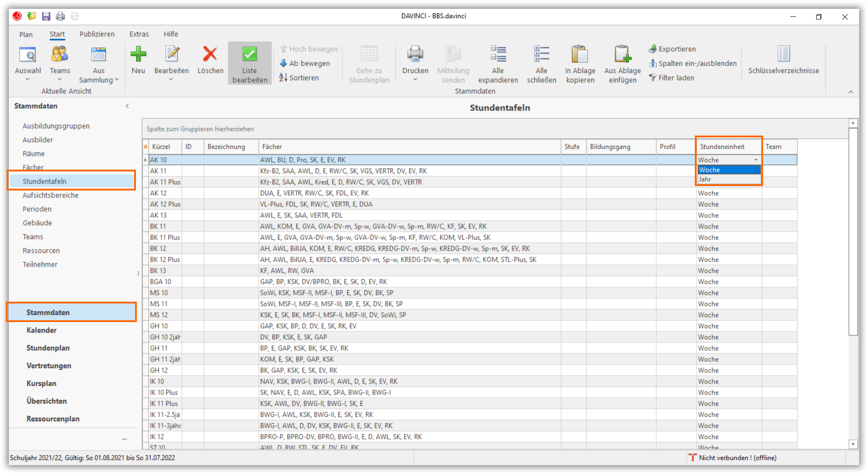
Task: Open the Drucken printer tool
Action: tap(415, 54)
